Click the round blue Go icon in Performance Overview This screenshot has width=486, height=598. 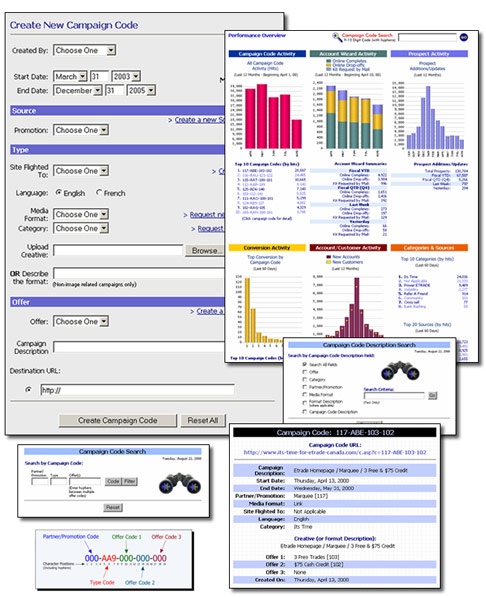click(464, 37)
